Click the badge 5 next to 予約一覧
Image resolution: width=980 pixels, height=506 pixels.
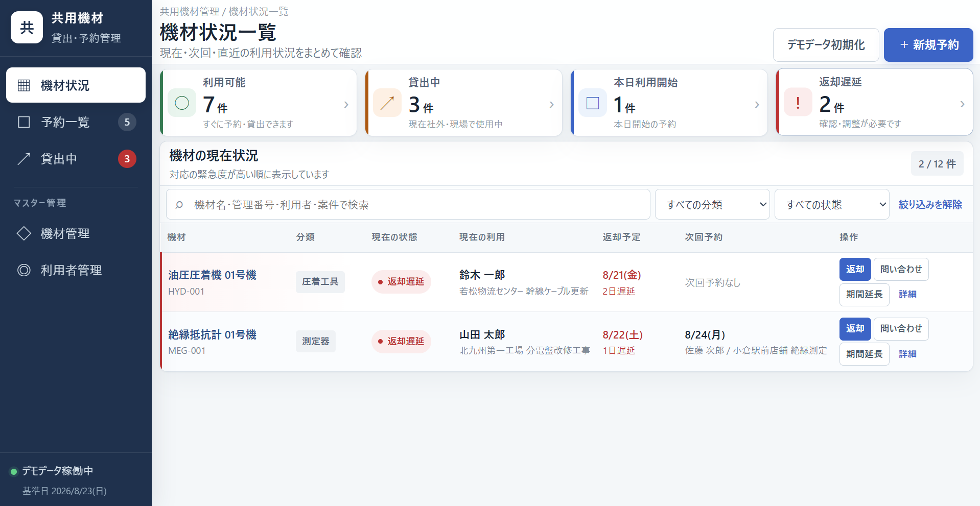[127, 122]
